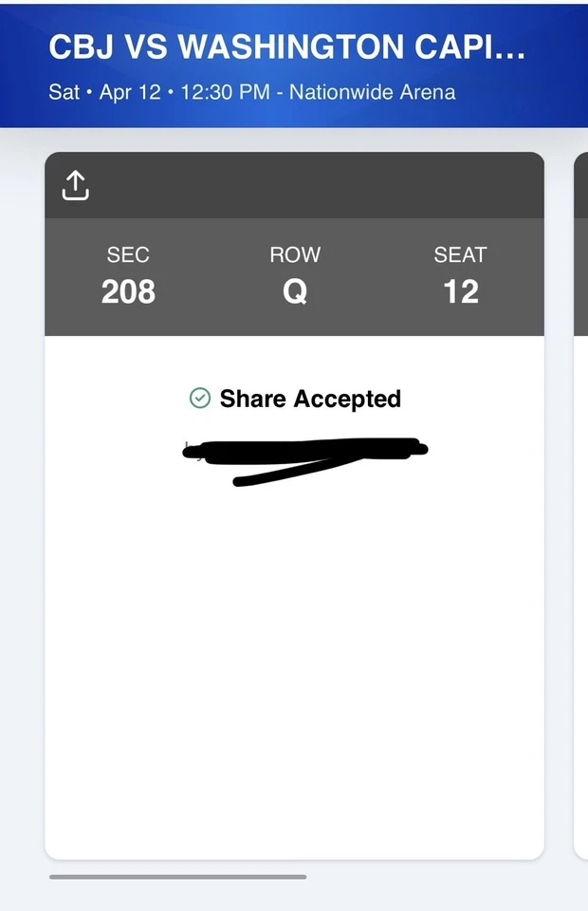Show the next ticket card peeking right
Screen dimensions: 588x911
580,503
